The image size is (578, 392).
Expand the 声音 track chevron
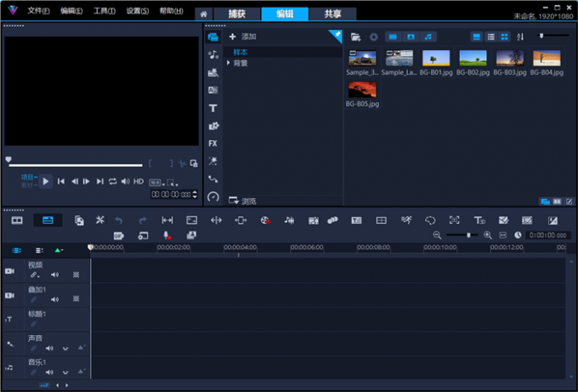pos(65,349)
